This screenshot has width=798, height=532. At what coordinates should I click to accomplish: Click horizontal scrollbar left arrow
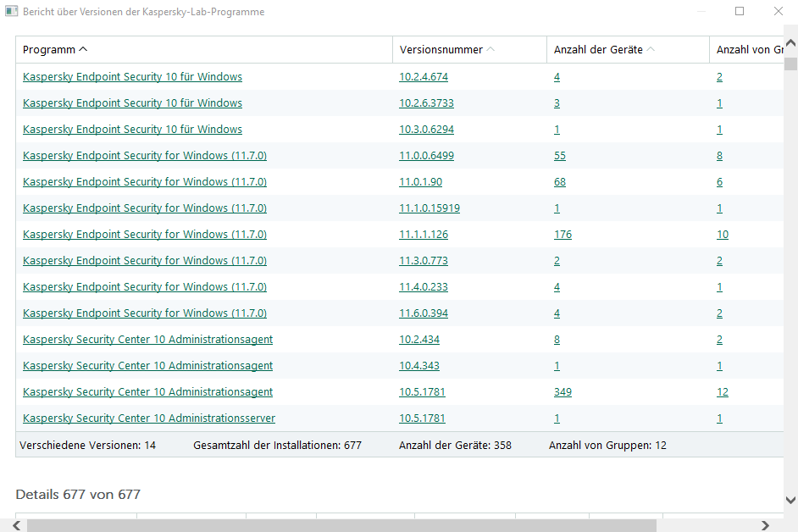[x=17, y=525]
